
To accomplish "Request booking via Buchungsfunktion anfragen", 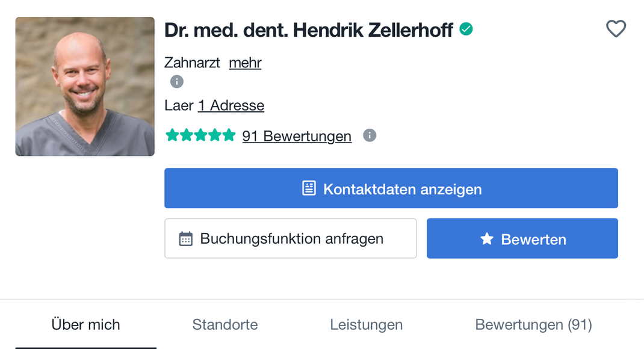I will coord(290,238).
